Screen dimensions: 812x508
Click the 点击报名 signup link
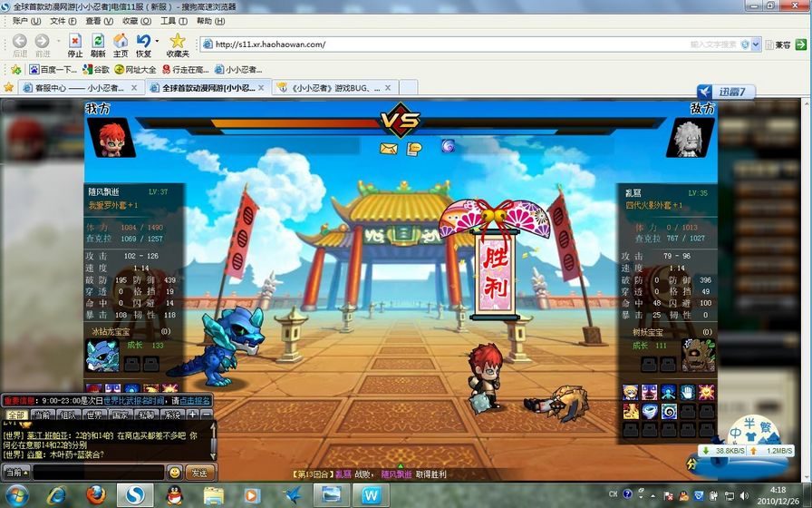pyautogui.click(x=195, y=401)
